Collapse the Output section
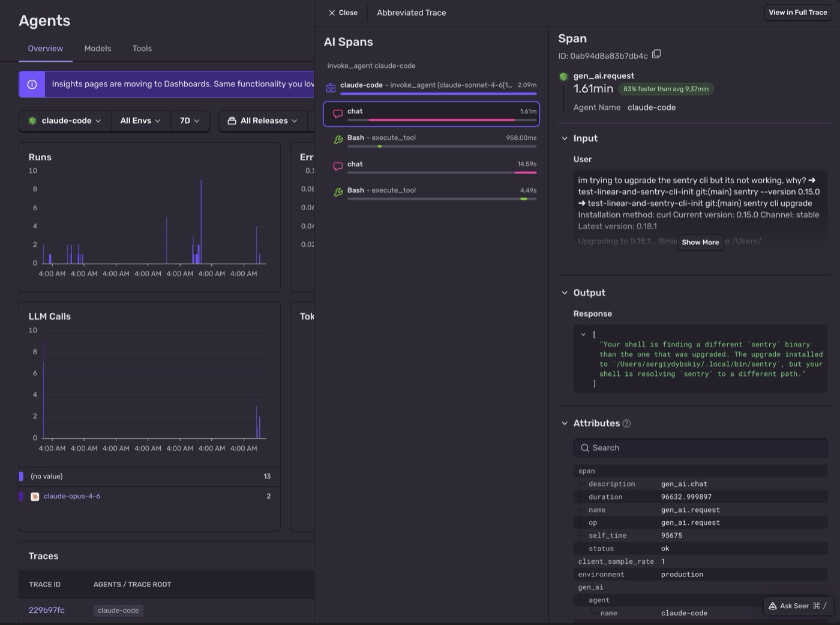 click(565, 292)
